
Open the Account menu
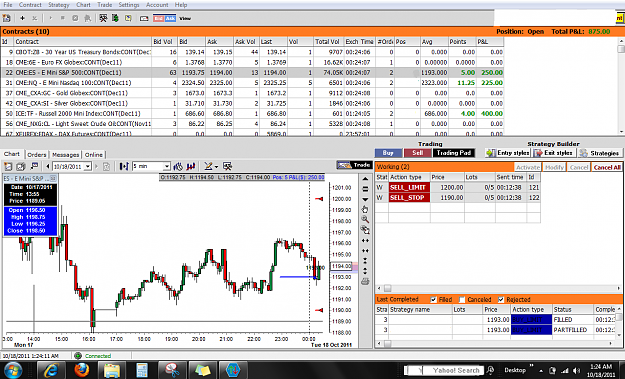pyautogui.click(x=157, y=5)
